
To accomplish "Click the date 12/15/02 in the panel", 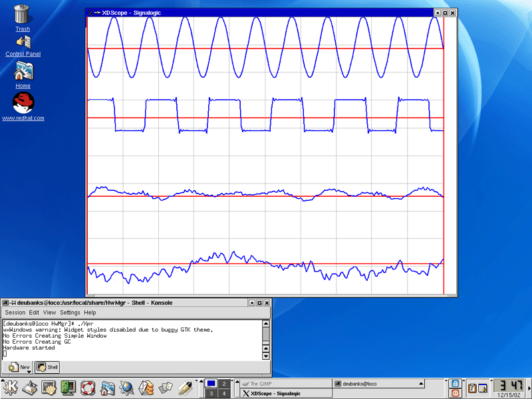I will coord(509,395).
